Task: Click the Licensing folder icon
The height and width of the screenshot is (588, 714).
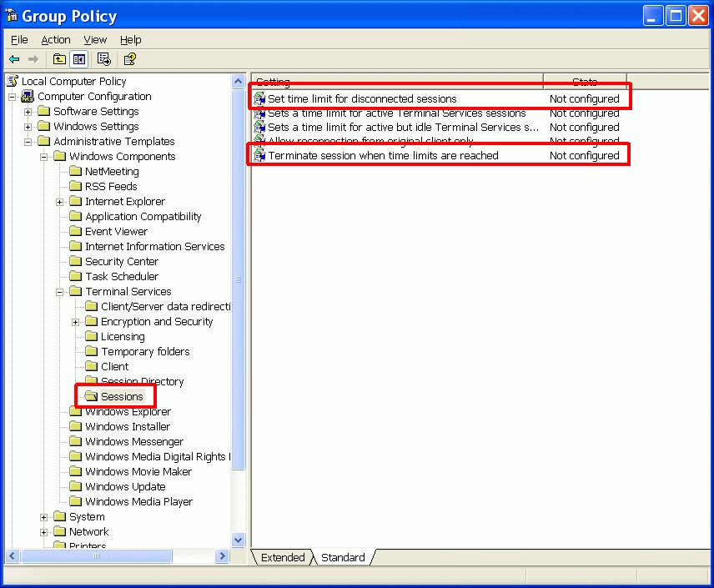Action: tap(92, 337)
